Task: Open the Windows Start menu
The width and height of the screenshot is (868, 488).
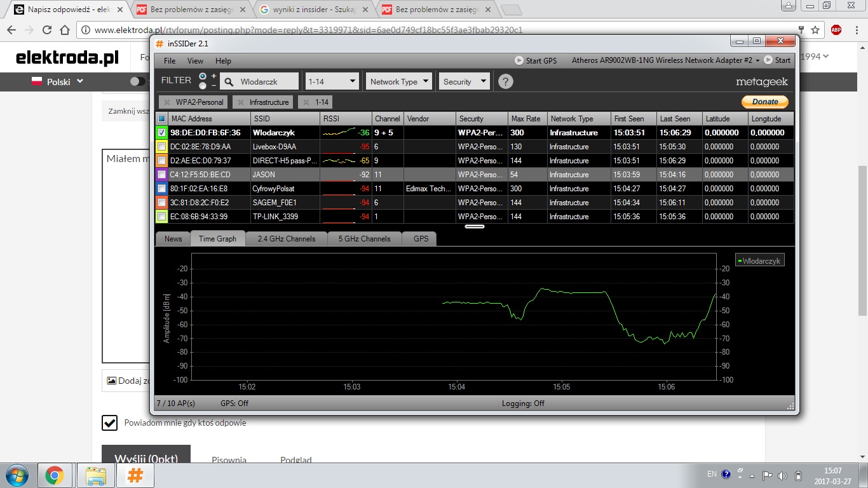Action: [x=17, y=475]
